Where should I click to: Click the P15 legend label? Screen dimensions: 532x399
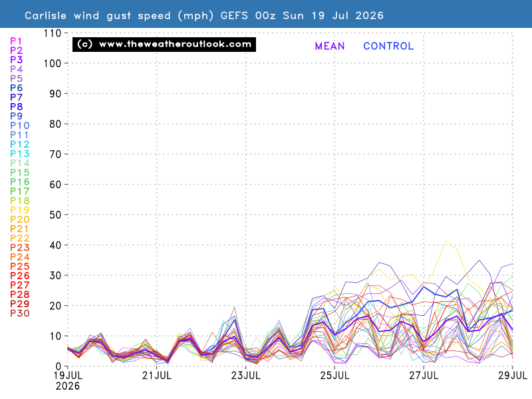pos(20,172)
